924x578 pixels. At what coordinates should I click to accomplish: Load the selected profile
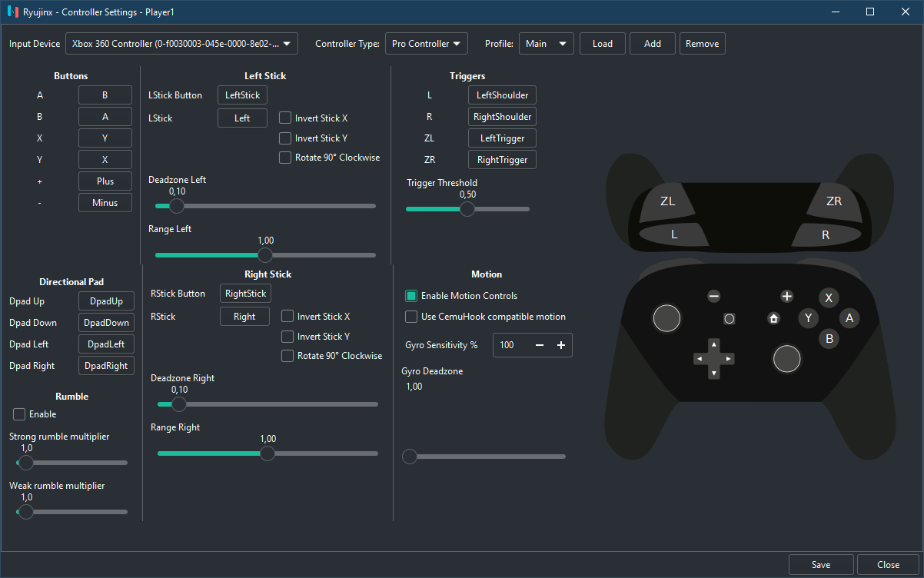coord(603,44)
